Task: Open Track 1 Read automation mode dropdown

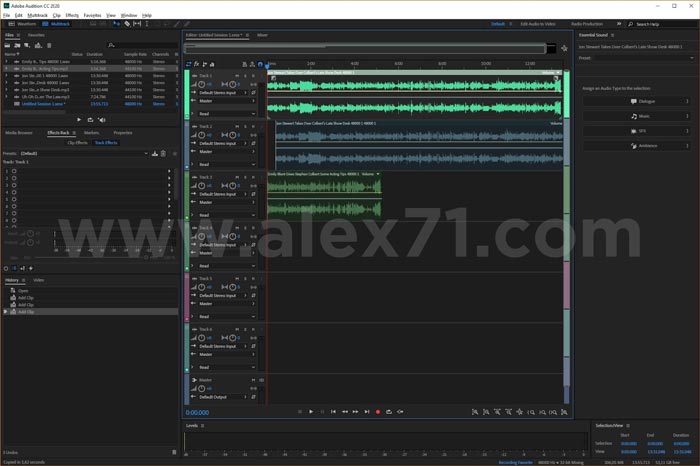Action: 227,114
